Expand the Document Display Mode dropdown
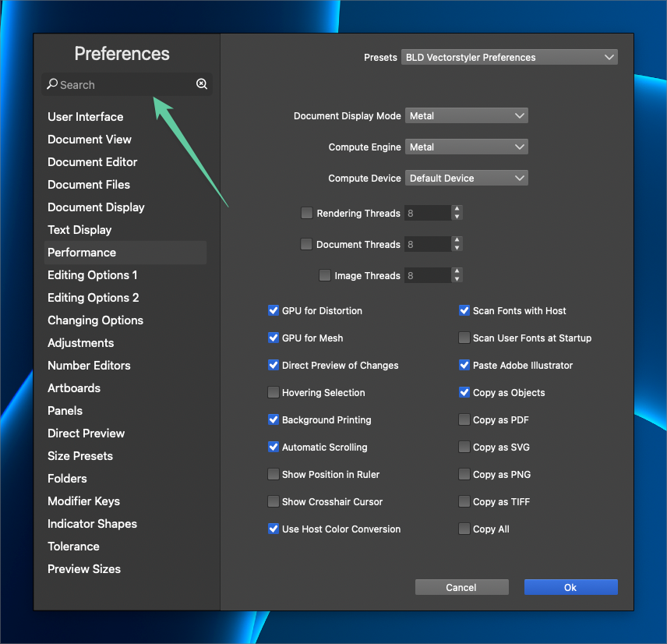This screenshot has width=667, height=644. click(466, 115)
